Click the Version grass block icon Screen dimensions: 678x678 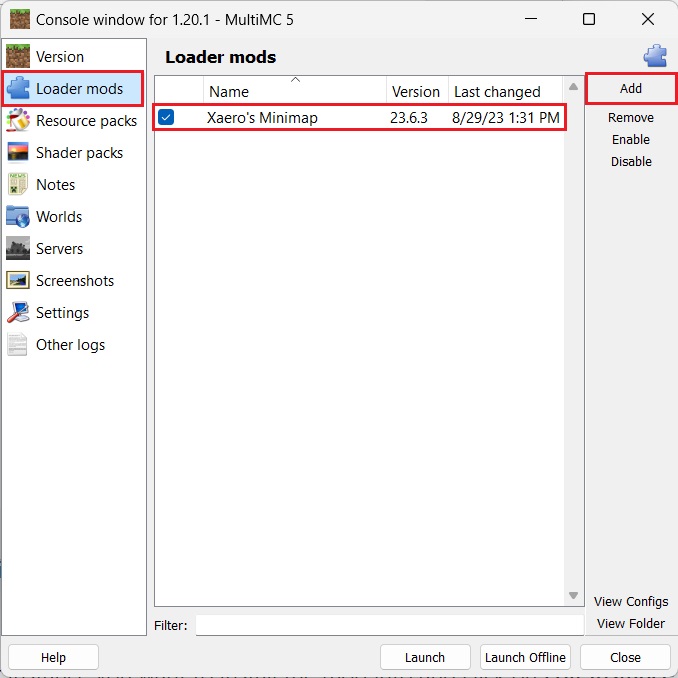point(18,56)
